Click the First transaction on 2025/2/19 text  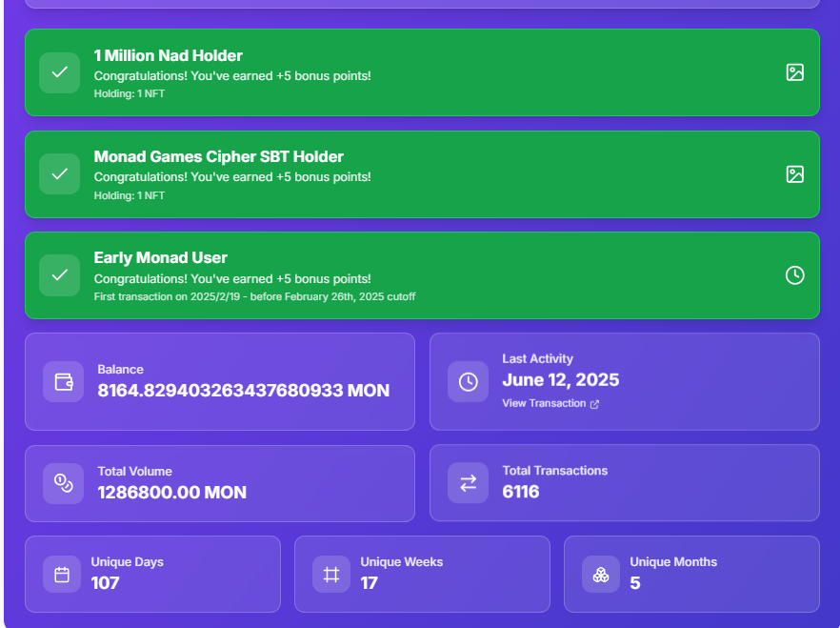click(x=254, y=297)
